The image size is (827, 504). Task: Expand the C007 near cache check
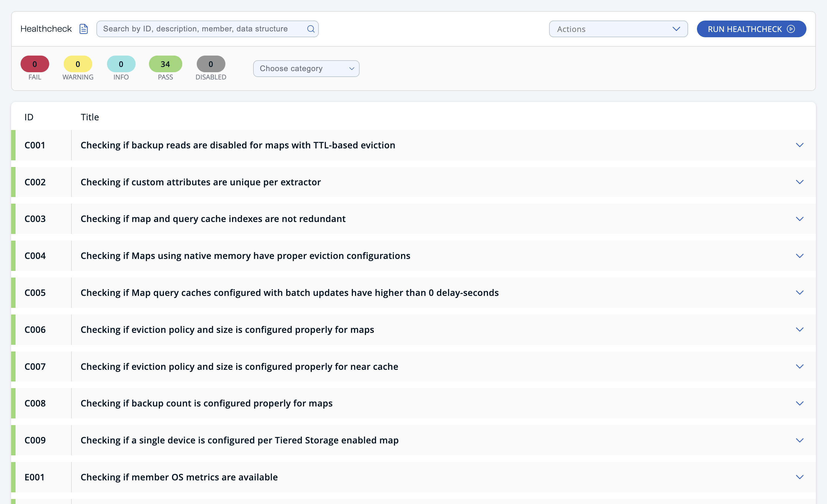point(799,366)
